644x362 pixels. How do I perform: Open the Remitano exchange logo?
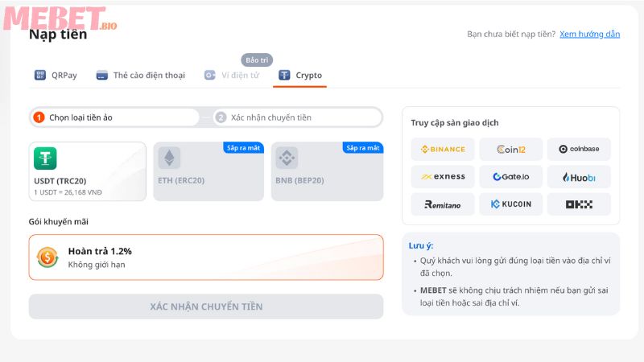(x=443, y=204)
